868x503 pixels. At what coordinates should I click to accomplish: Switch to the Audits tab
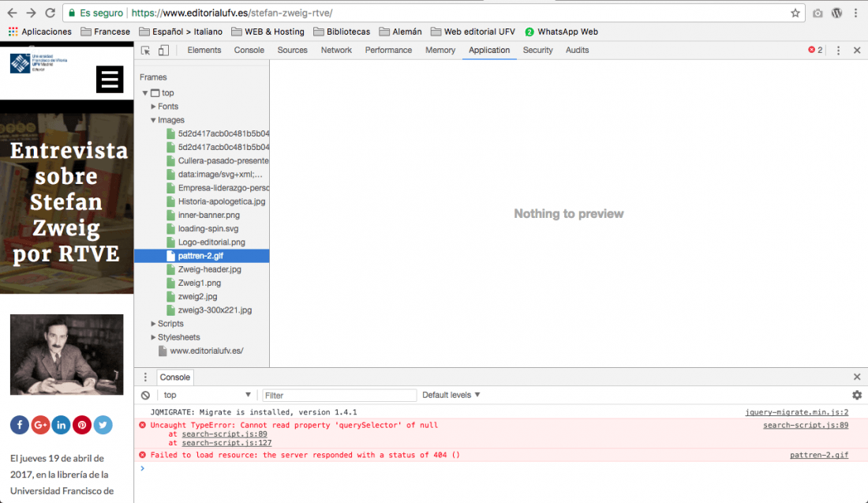pos(577,50)
